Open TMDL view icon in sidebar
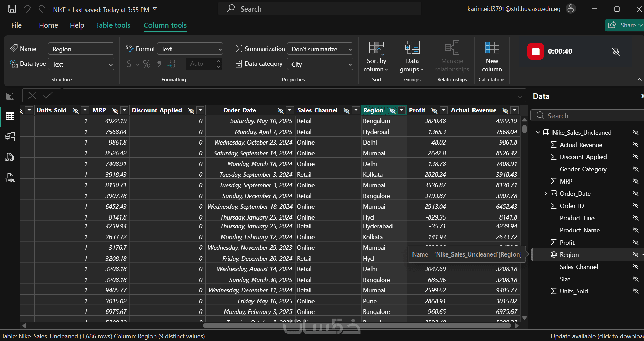The height and width of the screenshot is (341, 644). coord(10,177)
